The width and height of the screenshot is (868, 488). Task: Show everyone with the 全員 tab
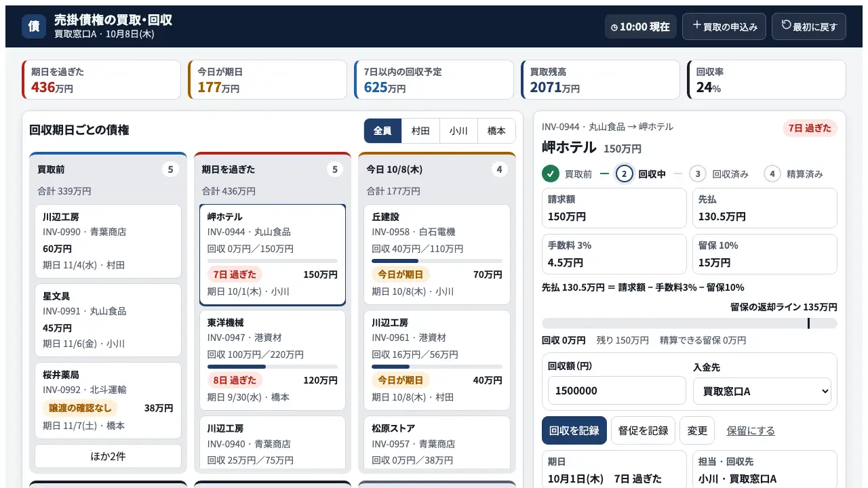383,131
